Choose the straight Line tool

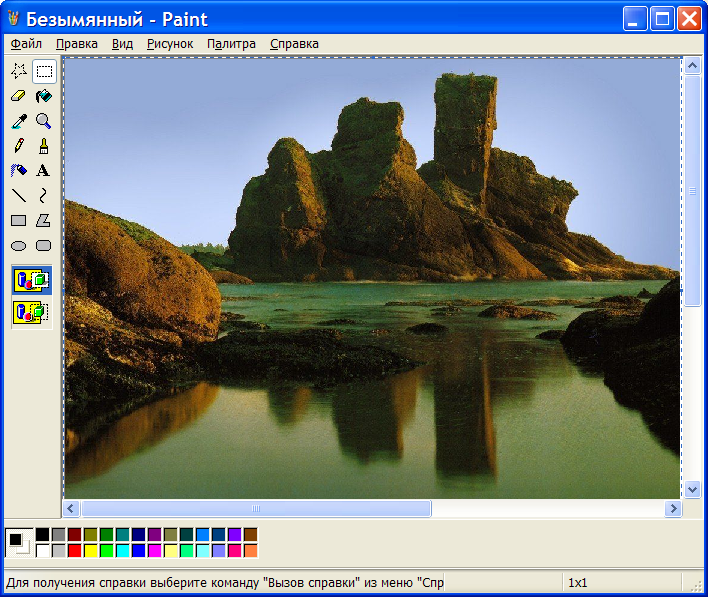click(x=19, y=196)
